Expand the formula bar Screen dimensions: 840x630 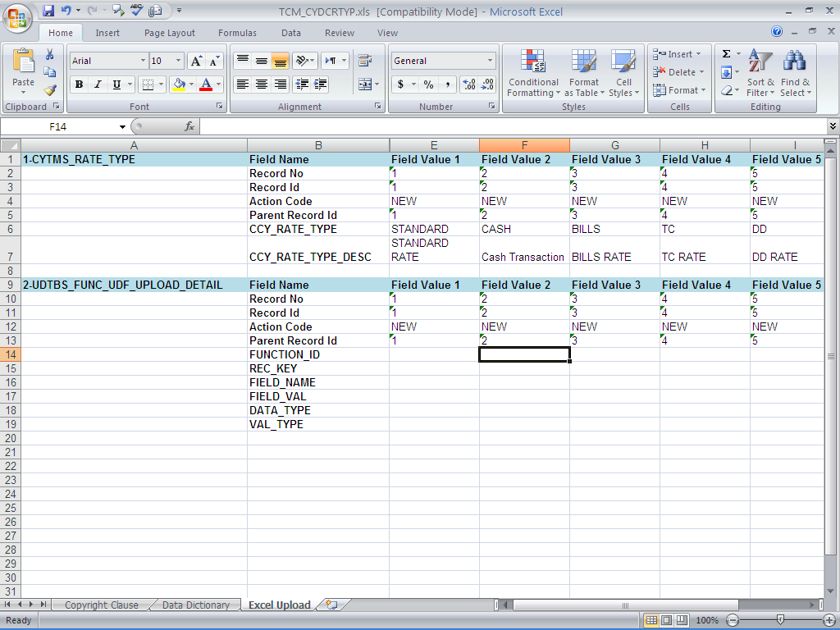(833, 126)
